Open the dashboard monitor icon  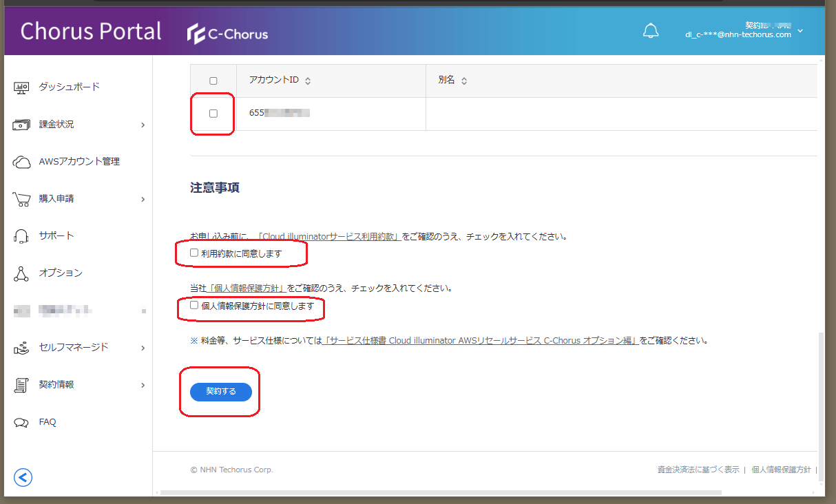pyautogui.click(x=21, y=87)
